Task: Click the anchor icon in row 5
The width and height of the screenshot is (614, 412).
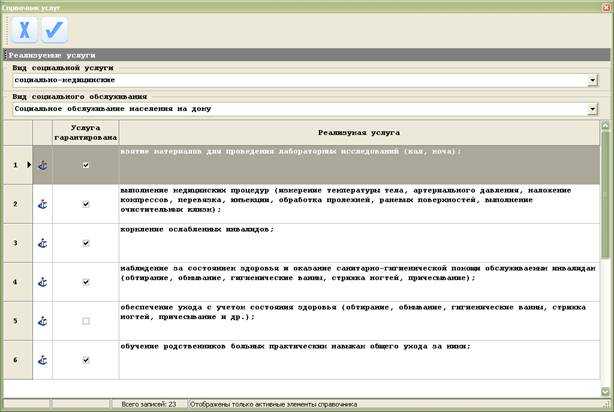Action: 43,321
